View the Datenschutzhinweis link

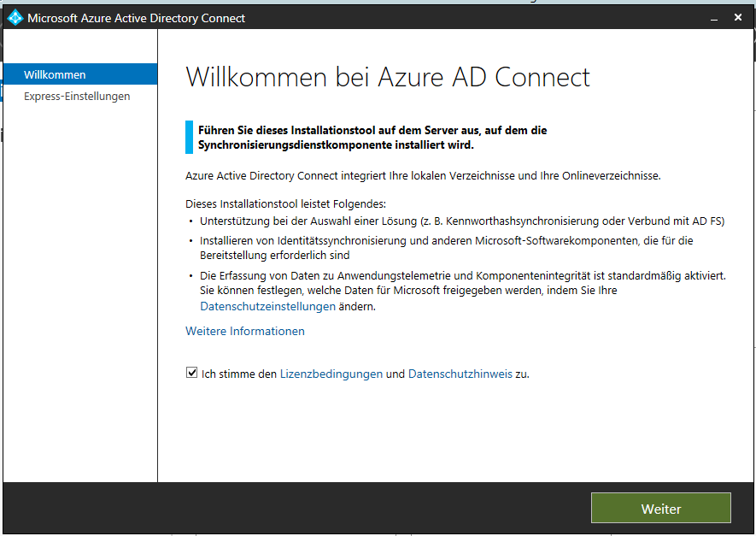click(460, 374)
